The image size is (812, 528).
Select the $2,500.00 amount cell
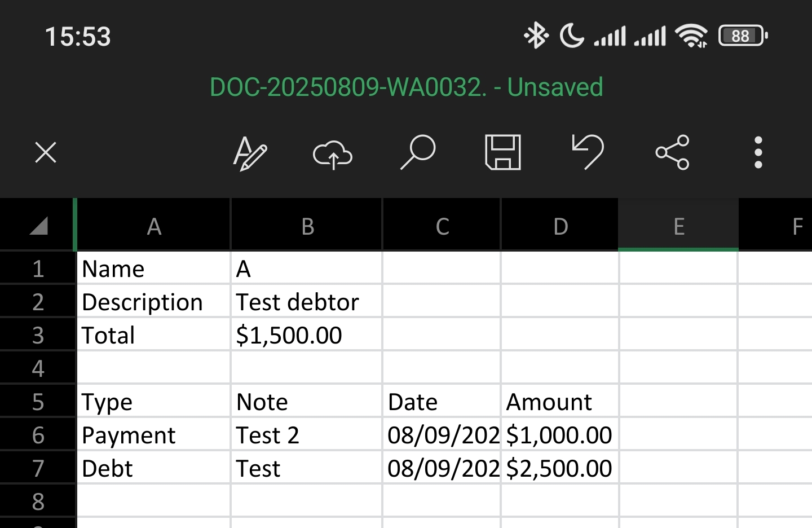pyautogui.click(x=559, y=468)
